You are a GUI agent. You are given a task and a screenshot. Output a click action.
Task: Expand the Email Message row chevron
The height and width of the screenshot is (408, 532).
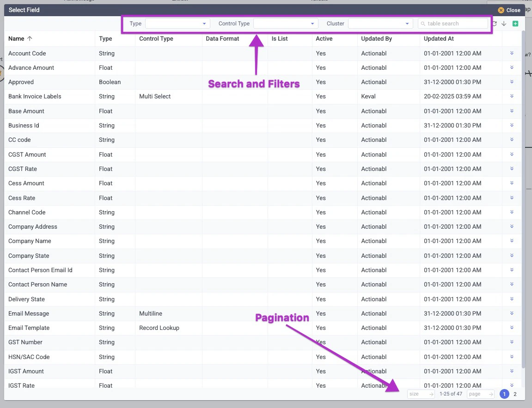coord(512,313)
